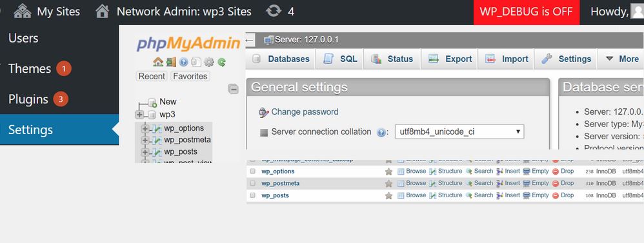Expand wp_posts in the navigation tree
The height and width of the screenshot is (243, 644).
(x=145, y=152)
